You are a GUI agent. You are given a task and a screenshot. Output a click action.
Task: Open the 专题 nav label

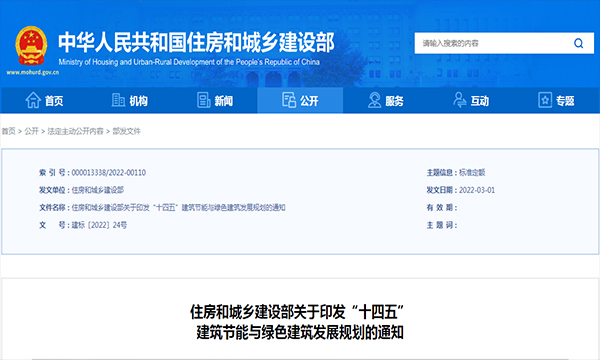click(565, 101)
